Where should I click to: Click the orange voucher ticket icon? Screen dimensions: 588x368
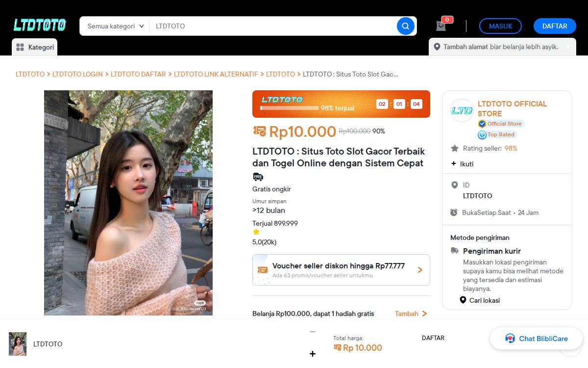[263, 270]
